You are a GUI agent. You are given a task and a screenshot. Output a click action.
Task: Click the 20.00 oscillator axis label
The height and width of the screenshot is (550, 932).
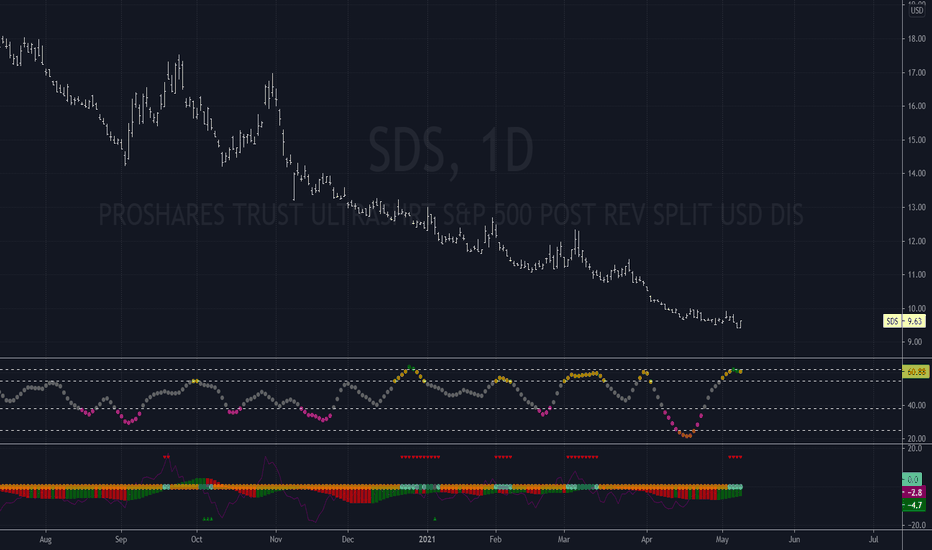click(x=917, y=439)
